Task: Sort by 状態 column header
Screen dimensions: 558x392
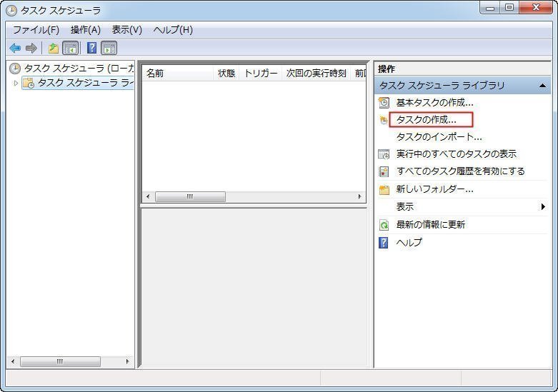Action: [226, 74]
